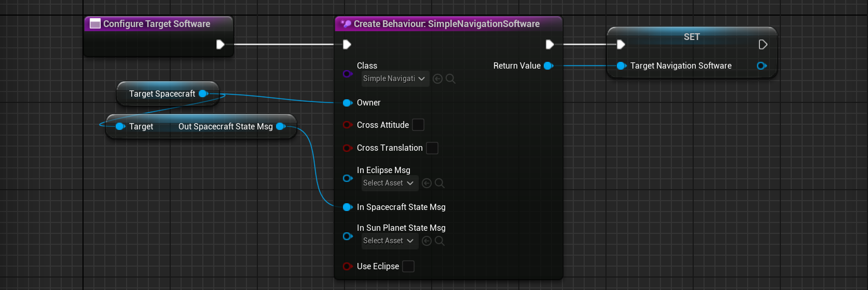Click the Configure Target Software execution output pin

220,45
